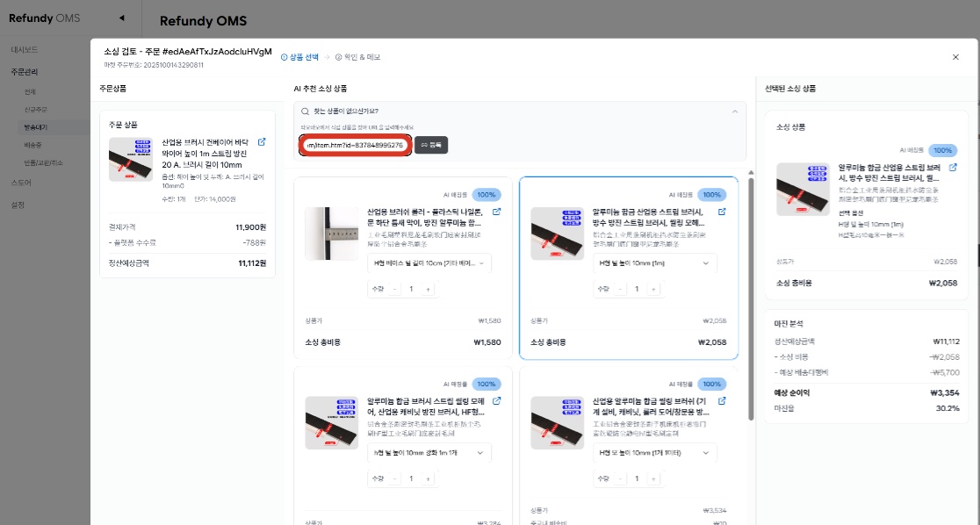
Task: Decrease quantity on ₩2,058 스트립 브러시 card
Action: tap(620, 289)
